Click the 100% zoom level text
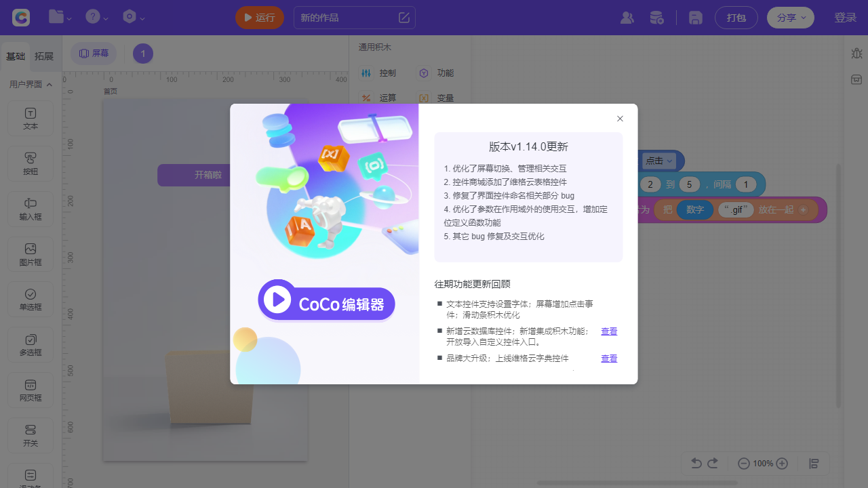This screenshot has width=868, height=488. [763, 464]
